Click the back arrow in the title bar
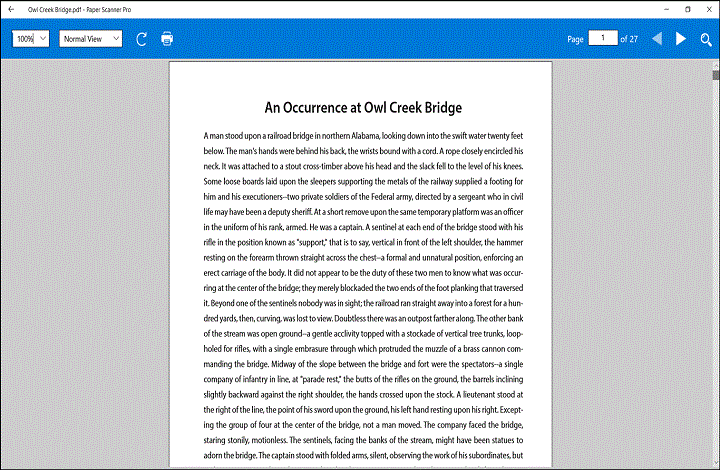The height and width of the screenshot is (470, 720). coord(10,9)
